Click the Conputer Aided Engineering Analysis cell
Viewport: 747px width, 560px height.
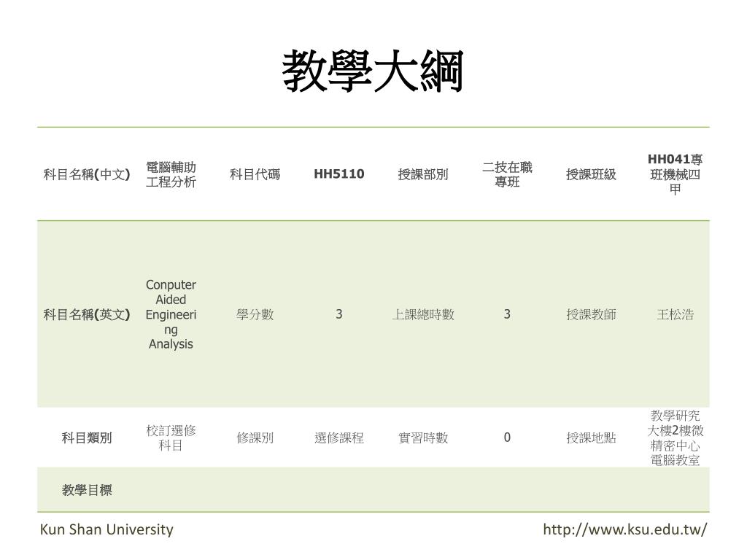click(x=171, y=314)
